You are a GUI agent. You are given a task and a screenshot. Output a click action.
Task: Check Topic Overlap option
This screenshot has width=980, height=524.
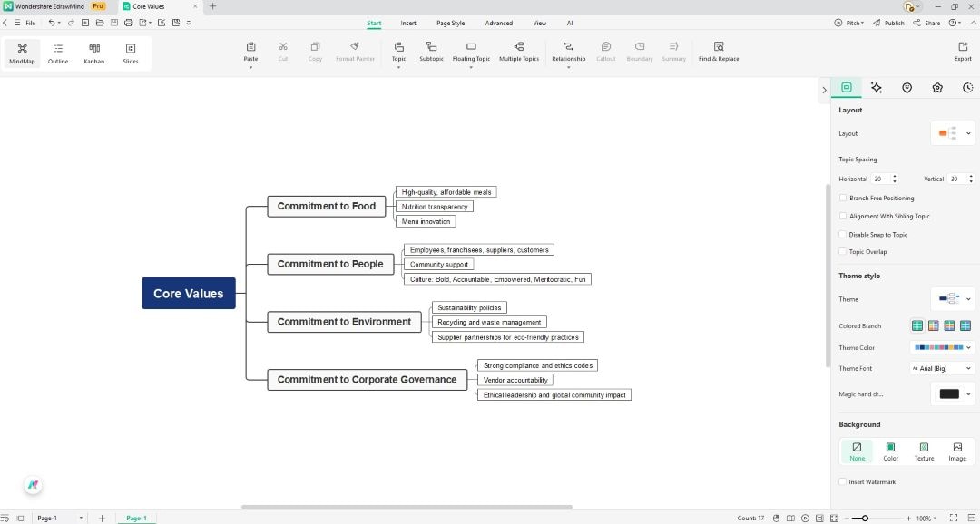click(x=843, y=251)
